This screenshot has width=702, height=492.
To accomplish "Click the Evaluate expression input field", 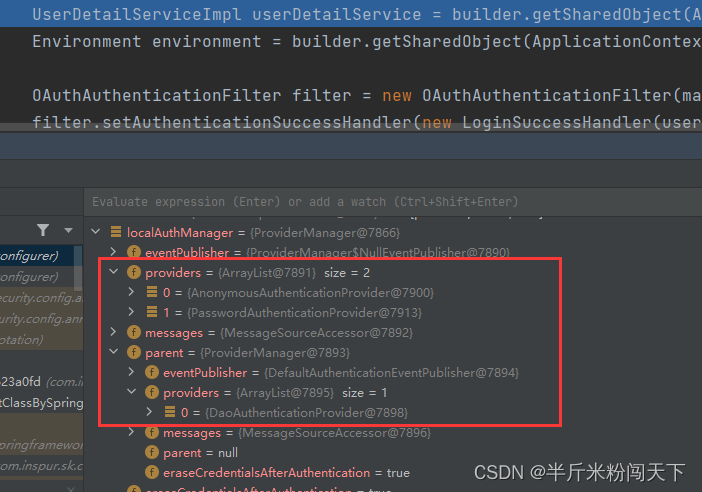I will (x=393, y=202).
